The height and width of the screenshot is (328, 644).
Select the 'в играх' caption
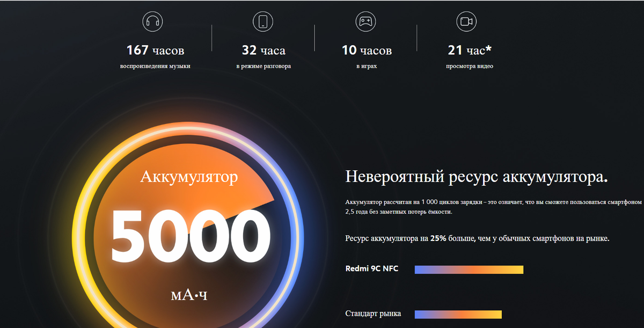tap(367, 67)
